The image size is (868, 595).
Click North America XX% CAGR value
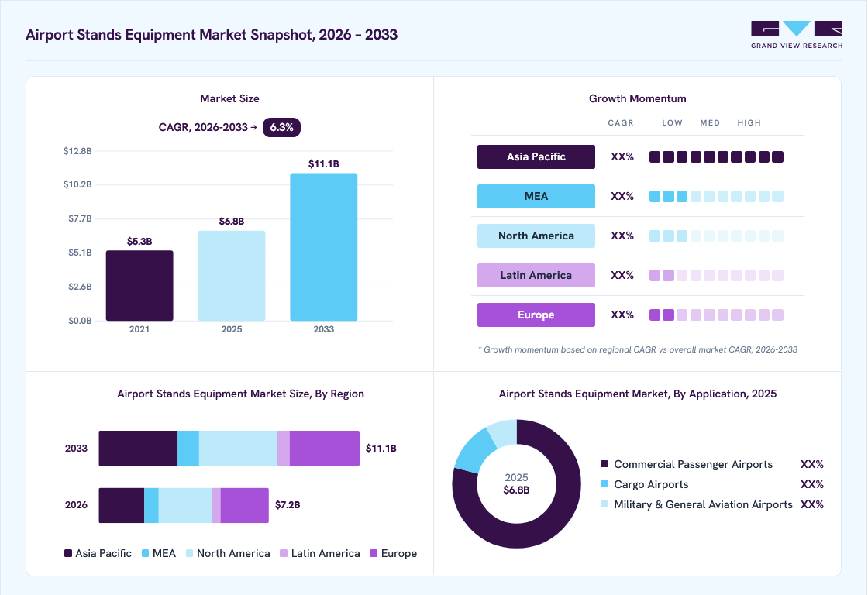[622, 236]
